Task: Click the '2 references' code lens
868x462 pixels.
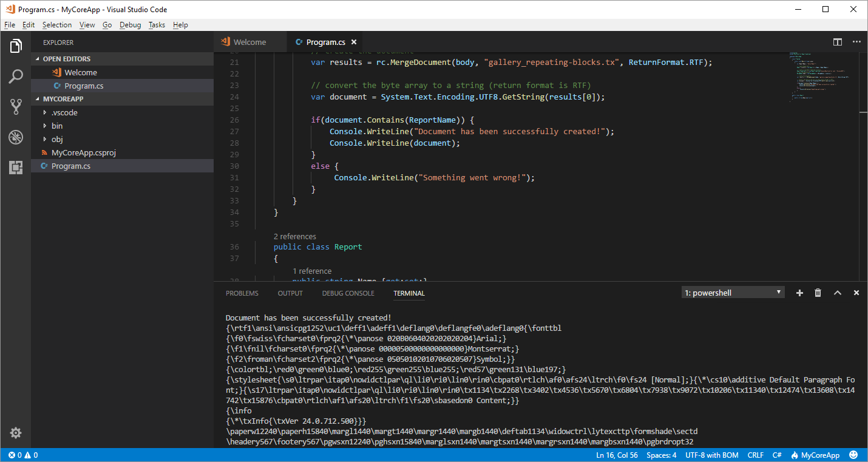Action: tap(294, 236)
